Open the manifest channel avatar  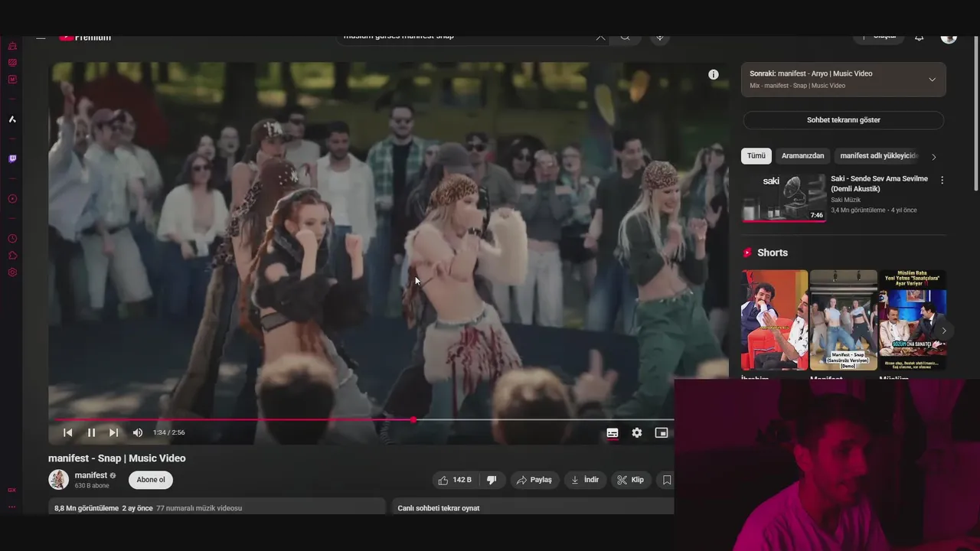pyautogui.click(x=58, y=480)
